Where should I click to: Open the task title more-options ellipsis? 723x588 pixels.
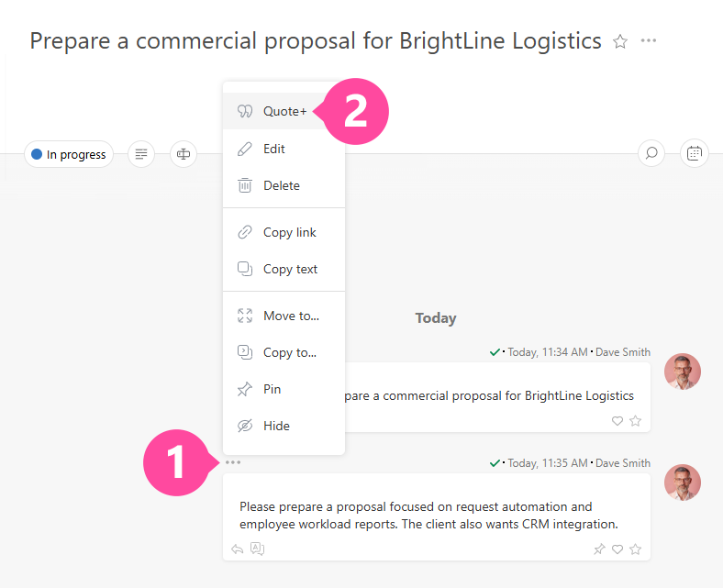649,41
